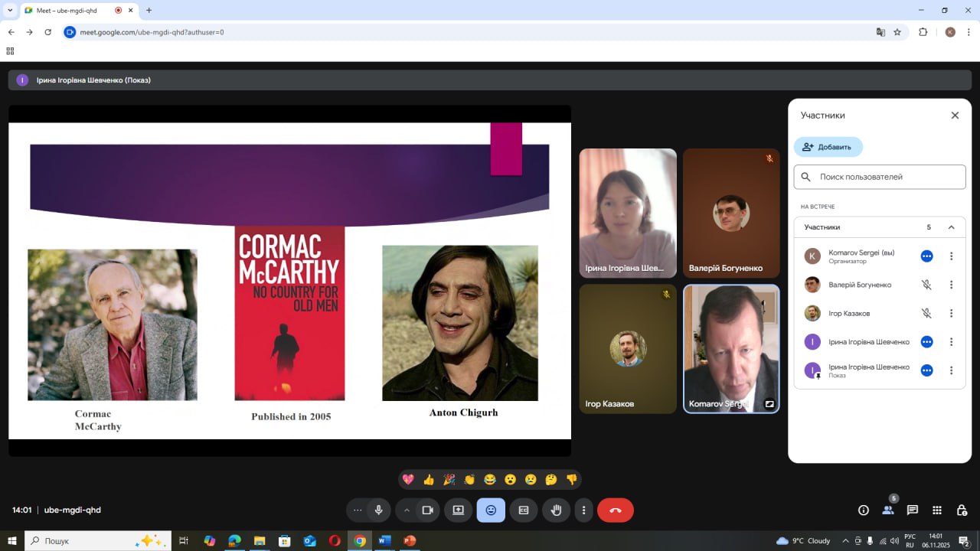Open more options for Валерій Богуненко
Image resolution: width=980 pixels, height=551 pixels.
tap(951, 285)
